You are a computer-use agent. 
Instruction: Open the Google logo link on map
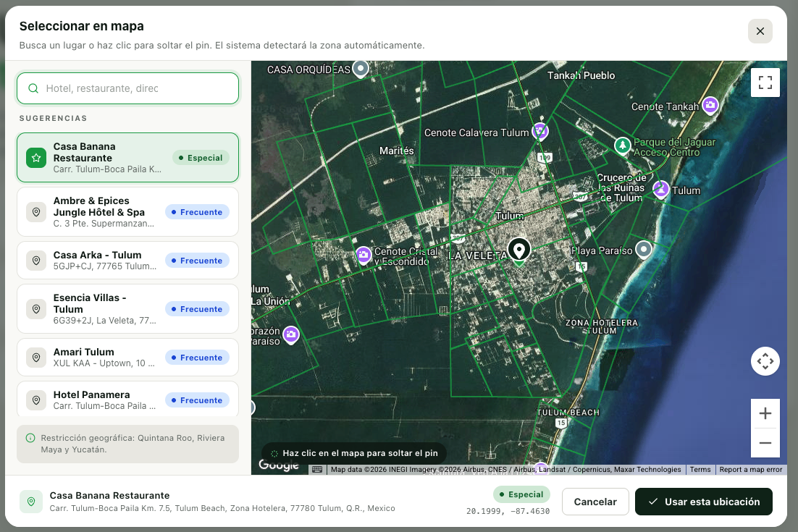tap(278, 465)
